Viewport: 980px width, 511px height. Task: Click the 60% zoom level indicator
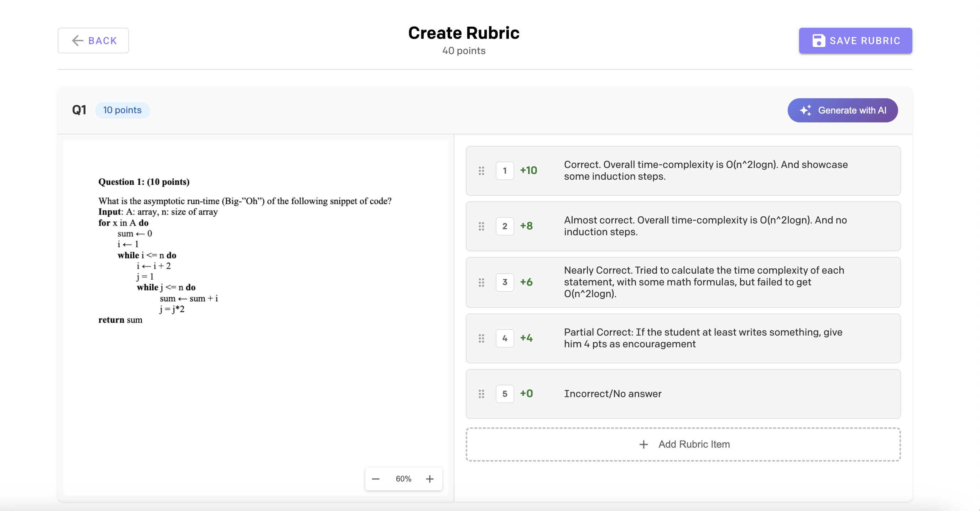403,479
